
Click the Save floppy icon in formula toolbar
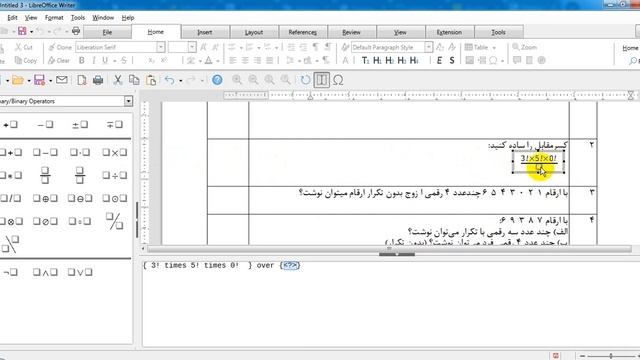(x=39, y=80)
